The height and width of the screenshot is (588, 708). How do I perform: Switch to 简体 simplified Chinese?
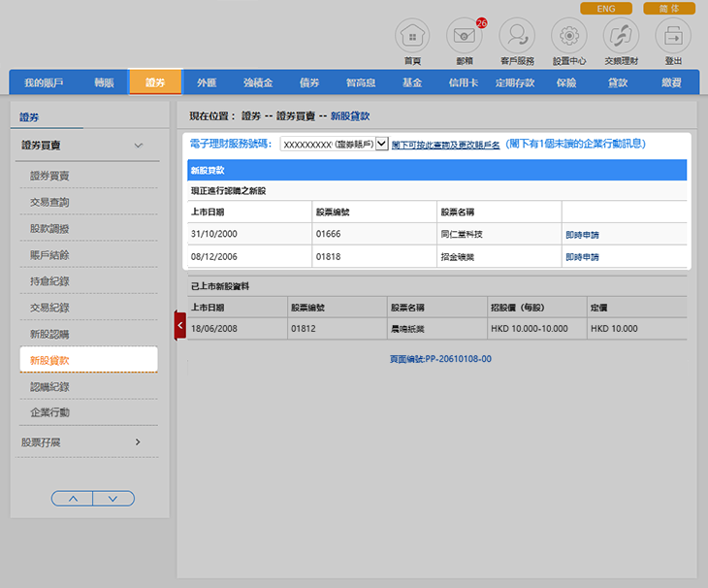669,9
